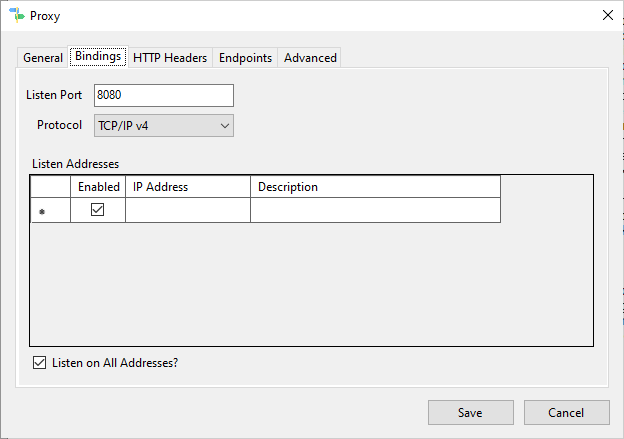
Task: Click the IP Address column header
Action: (x=188, y=187)
